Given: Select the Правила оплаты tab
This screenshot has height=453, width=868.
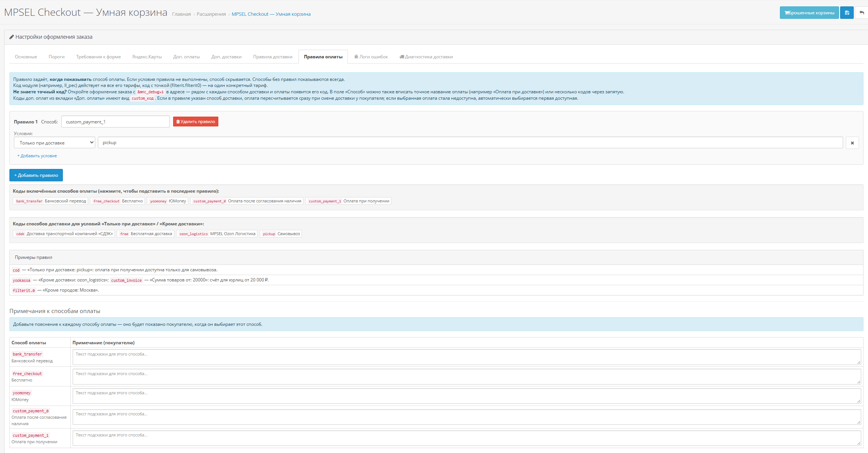Looking at the screenshot, I should [323, 57].
